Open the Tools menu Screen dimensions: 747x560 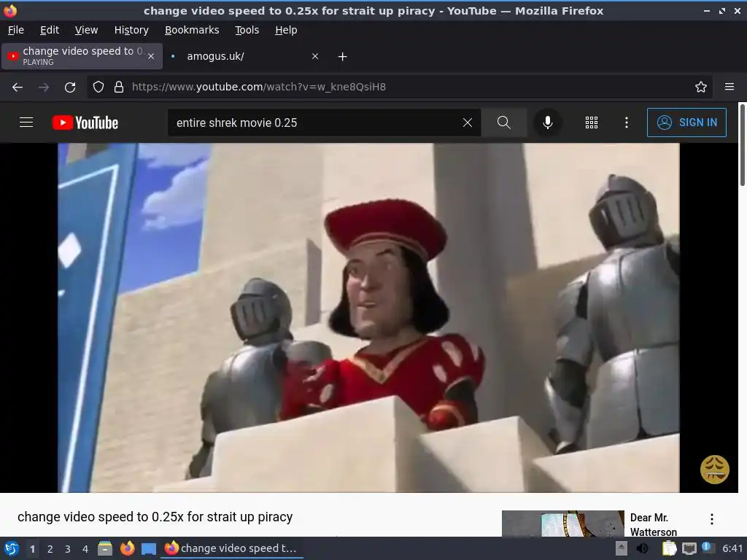247,30
